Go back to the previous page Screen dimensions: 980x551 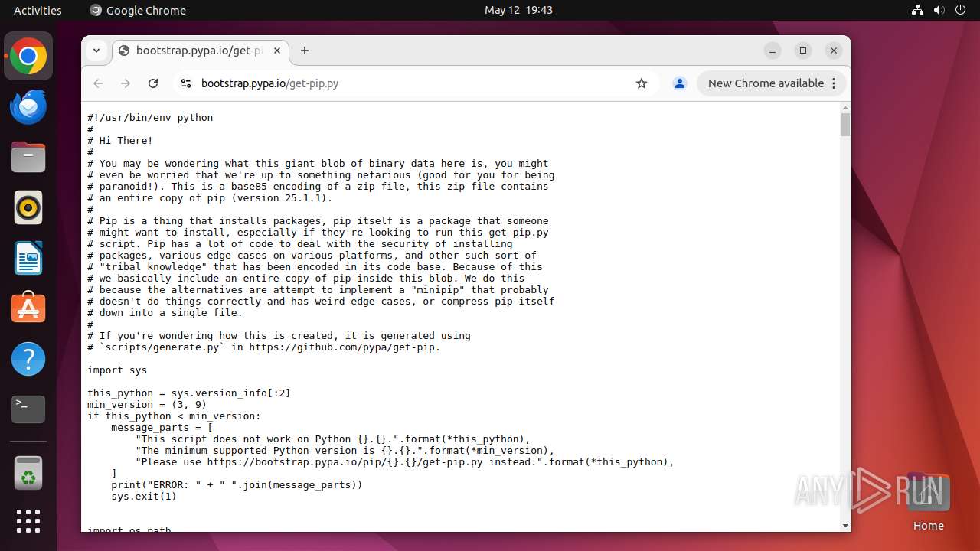click(x=98, y=83)
